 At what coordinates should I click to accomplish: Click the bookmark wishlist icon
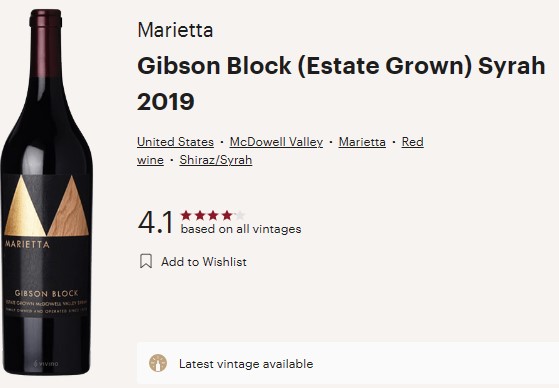tap(145, 261)
